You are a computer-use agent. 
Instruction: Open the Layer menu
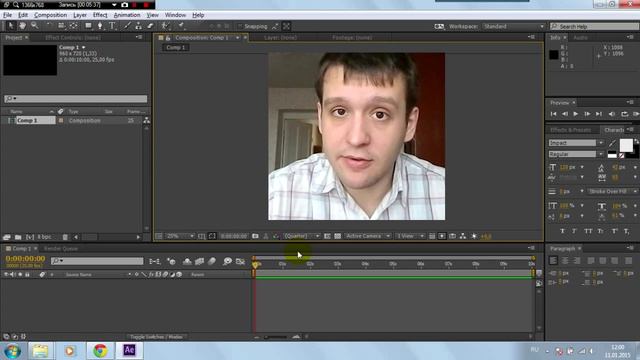coord(80,15)
